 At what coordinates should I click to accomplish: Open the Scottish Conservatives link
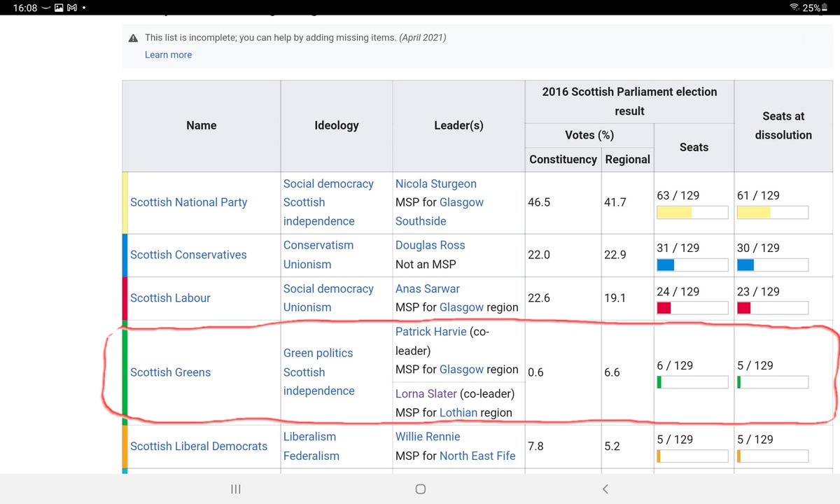pos(188,255)
